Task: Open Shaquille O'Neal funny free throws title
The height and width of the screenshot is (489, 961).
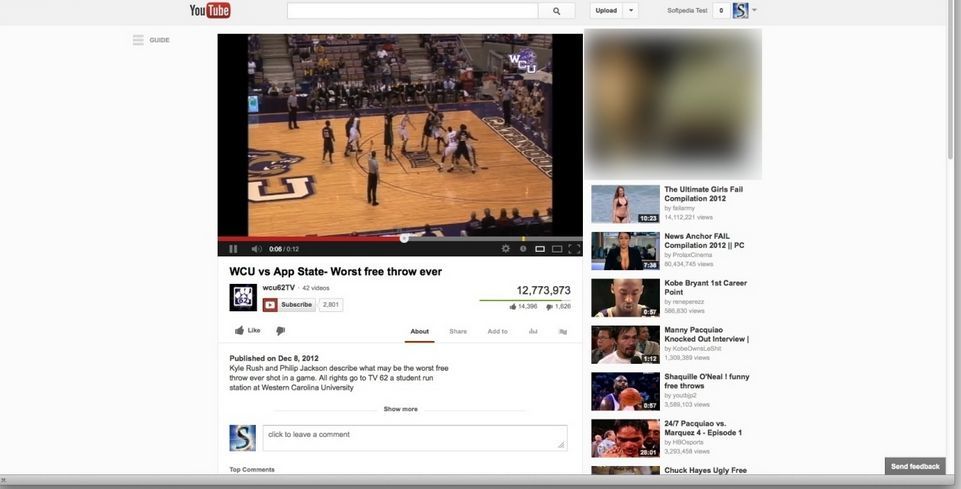Action: pyautogui.click(x=707, y=381)
